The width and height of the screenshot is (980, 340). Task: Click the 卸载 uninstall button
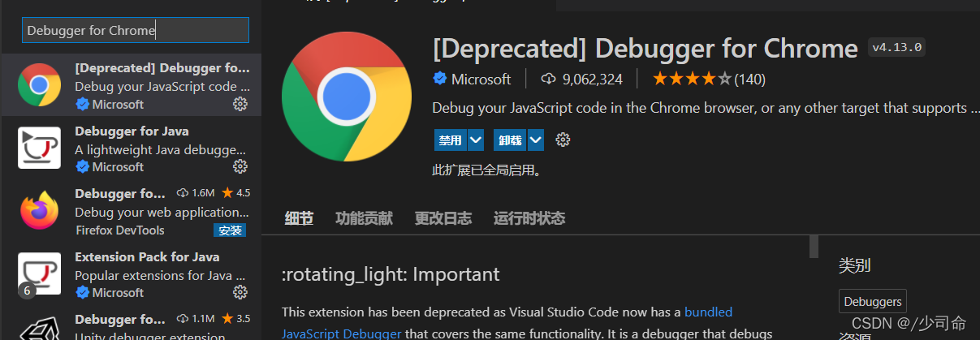click(x=510, y=140)
